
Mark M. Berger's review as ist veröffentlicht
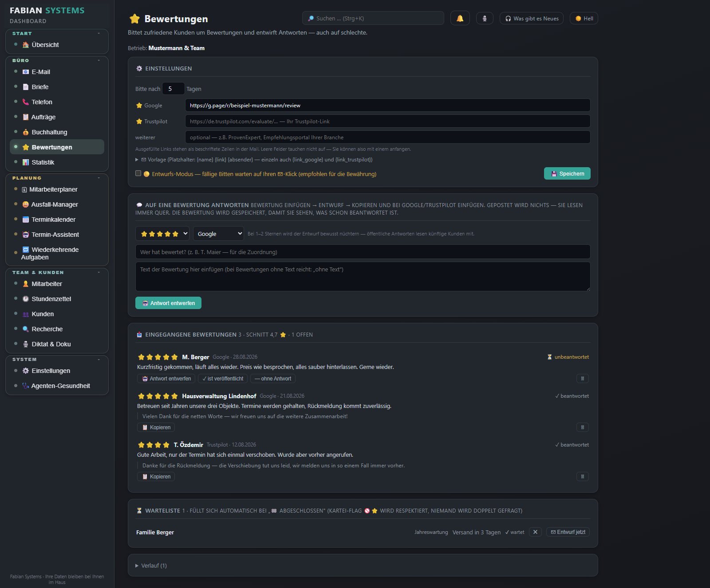tap(223, 378)
